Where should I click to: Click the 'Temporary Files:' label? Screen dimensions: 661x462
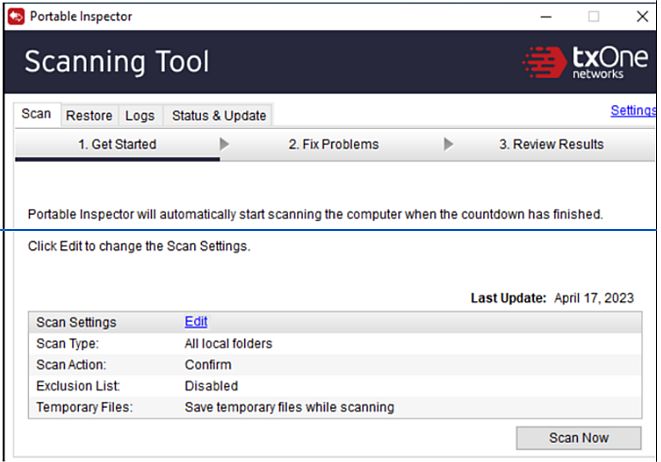pyautogui.click(x=84, y=407)
